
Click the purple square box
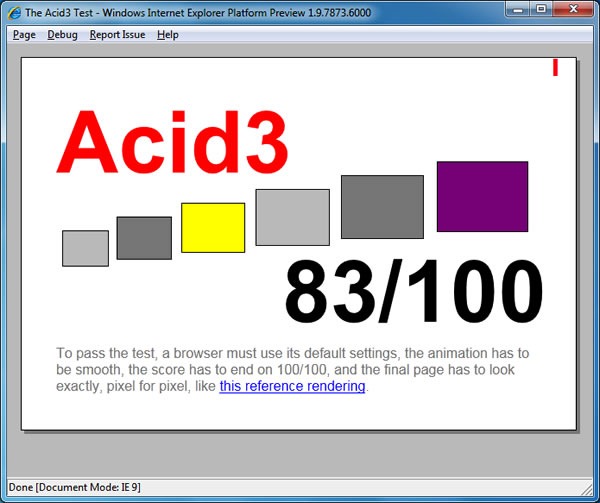coord(483,197)
